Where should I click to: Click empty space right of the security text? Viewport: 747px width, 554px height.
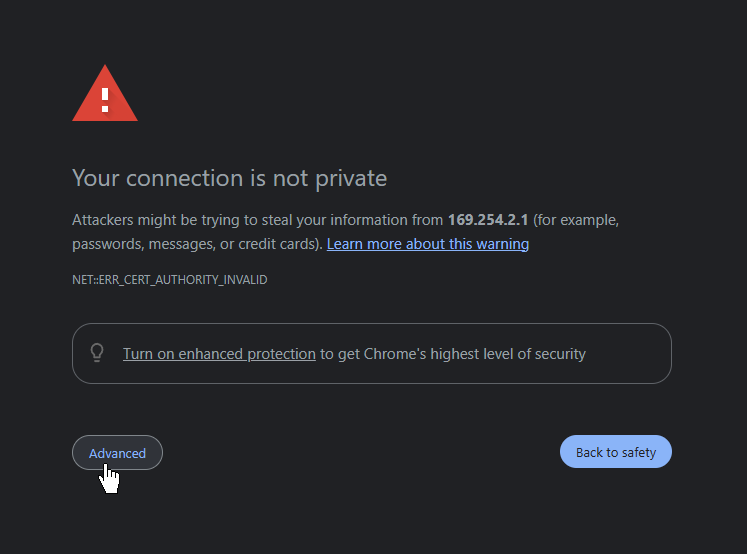(628, 354)
